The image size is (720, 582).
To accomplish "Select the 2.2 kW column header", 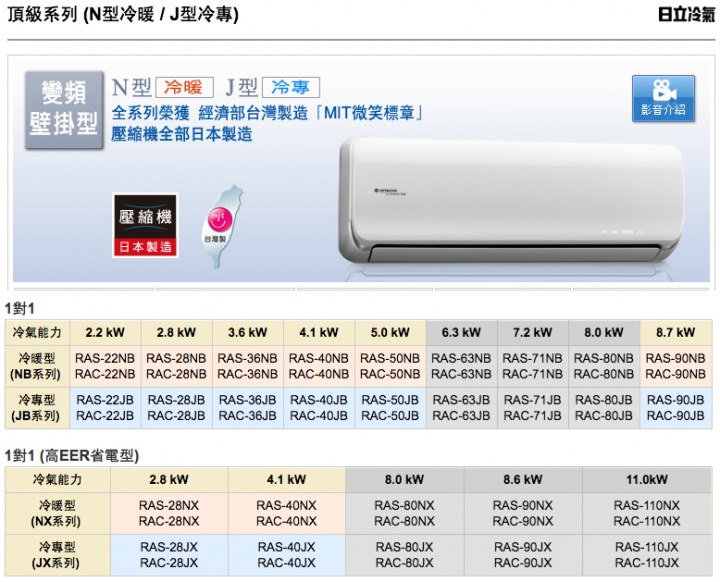I will 105,333.
